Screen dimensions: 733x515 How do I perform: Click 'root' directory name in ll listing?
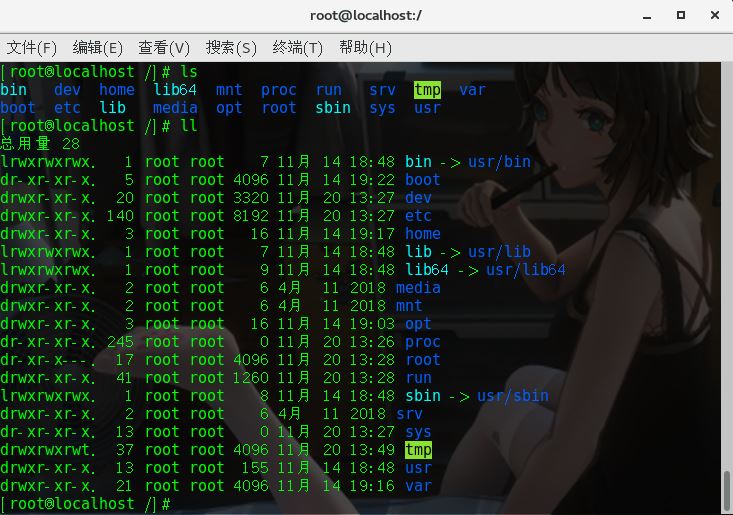423,360
